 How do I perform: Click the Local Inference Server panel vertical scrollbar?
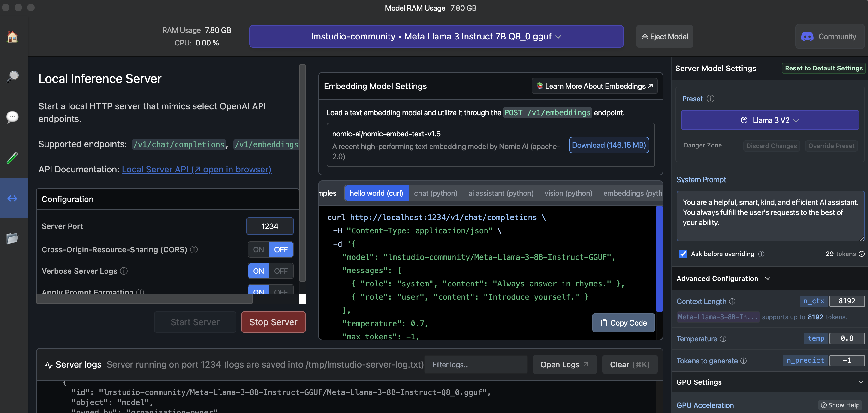point(303,173)
